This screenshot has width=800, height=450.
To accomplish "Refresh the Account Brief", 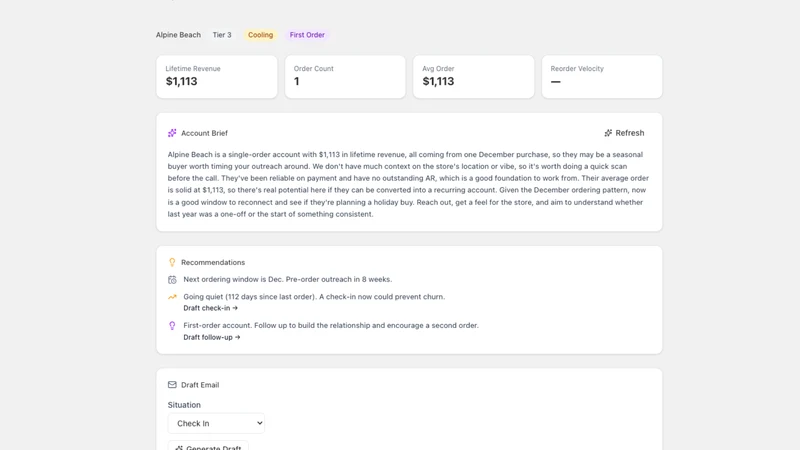I will pyautogui.click(x=624, y=133).
